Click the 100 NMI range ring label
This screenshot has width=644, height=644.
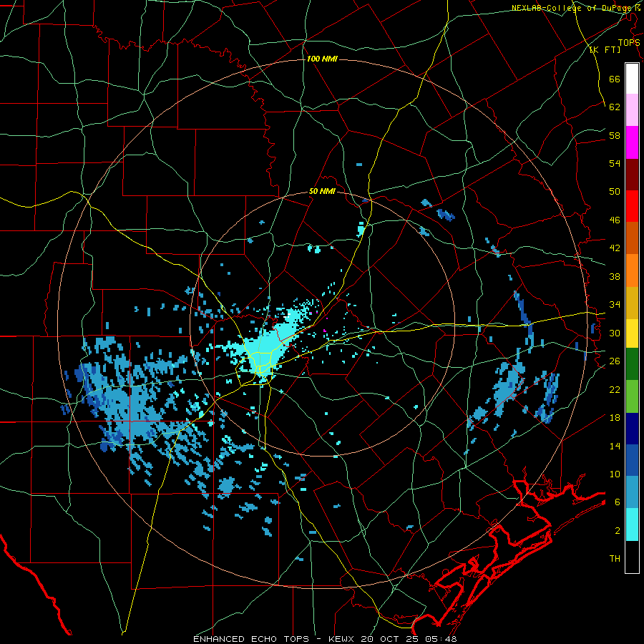coord(322,59)
